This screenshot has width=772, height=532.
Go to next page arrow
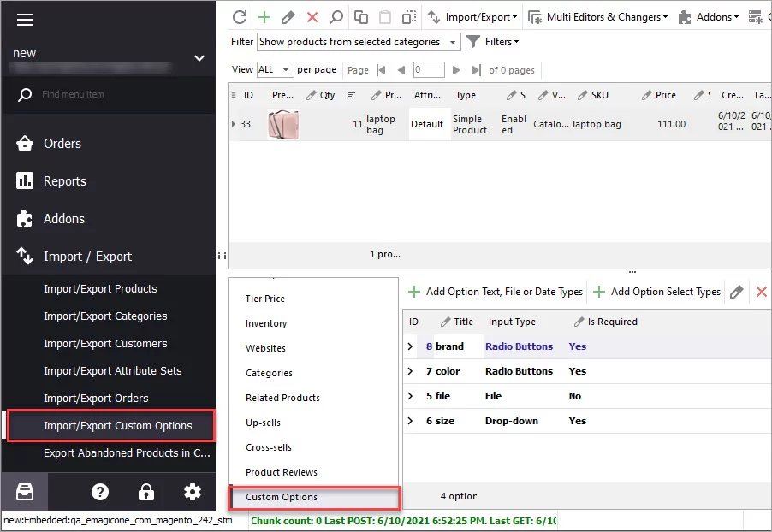point(456,70)
